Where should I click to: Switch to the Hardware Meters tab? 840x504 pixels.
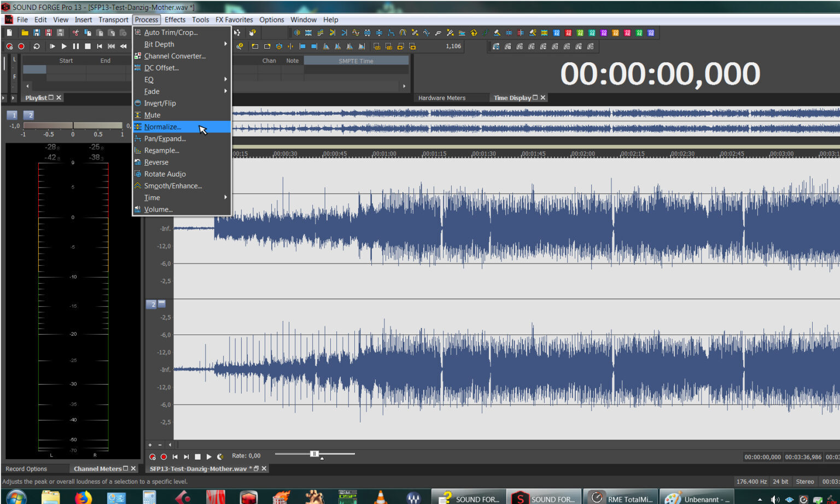[x=442, y=98]
